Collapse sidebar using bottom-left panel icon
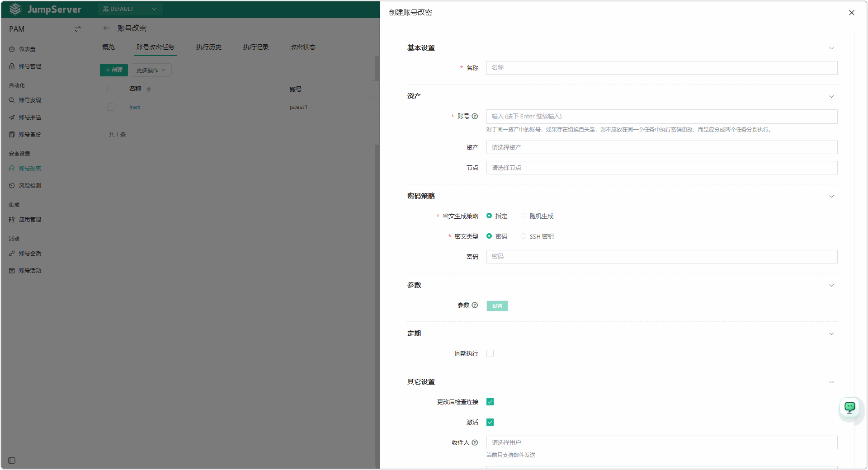 pyautogui.click(x=12, y=461)
